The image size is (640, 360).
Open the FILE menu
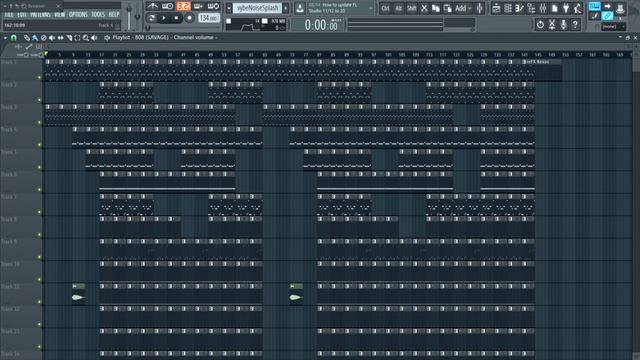click(9, 15)
